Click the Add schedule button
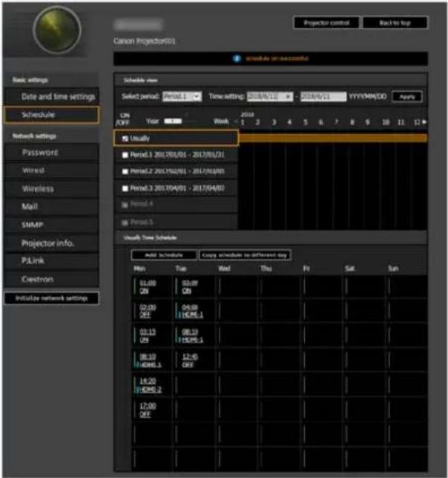 click(x=164, y=255)
